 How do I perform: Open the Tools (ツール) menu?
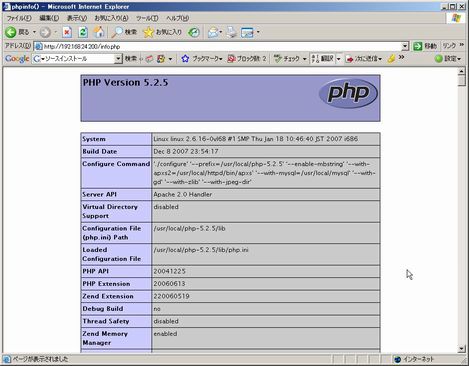click(x=147, y=18)
